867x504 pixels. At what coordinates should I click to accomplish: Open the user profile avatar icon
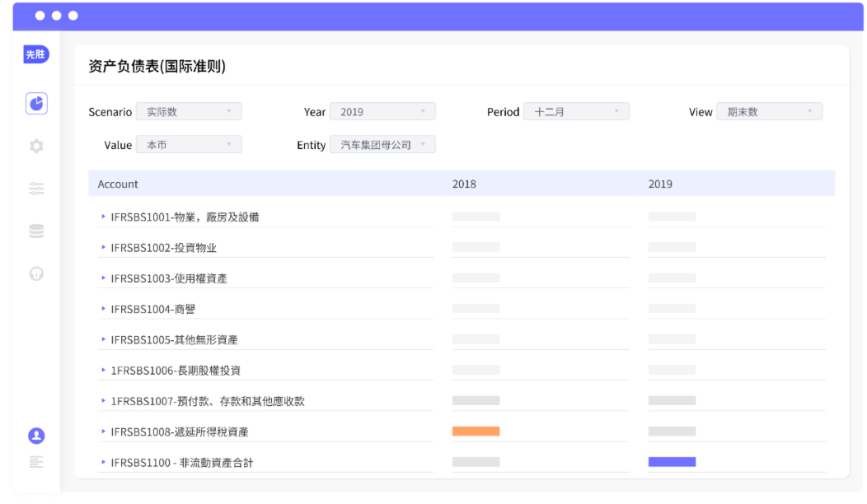pyautogui.click(x=36, y=436)
